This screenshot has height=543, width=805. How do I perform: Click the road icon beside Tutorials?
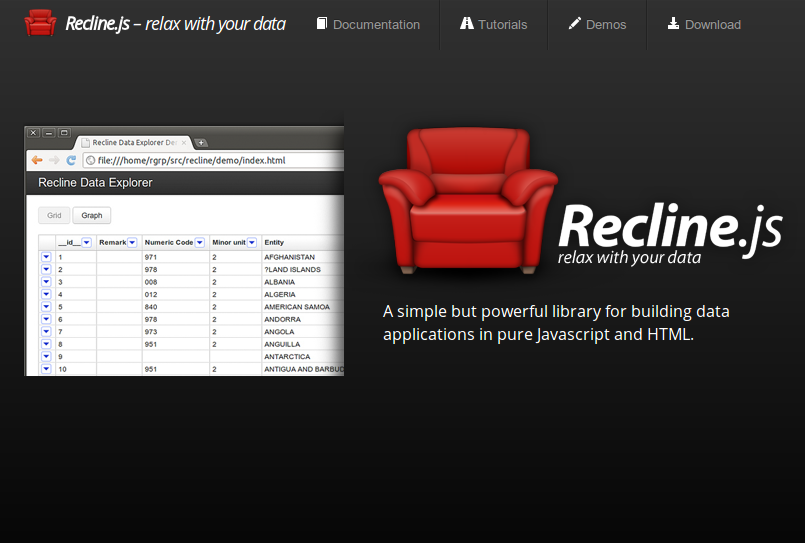pos(467,24)
